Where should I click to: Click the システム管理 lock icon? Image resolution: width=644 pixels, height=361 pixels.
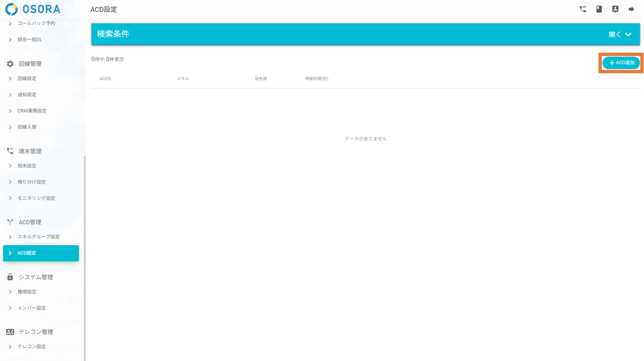[x=10, y=277]
